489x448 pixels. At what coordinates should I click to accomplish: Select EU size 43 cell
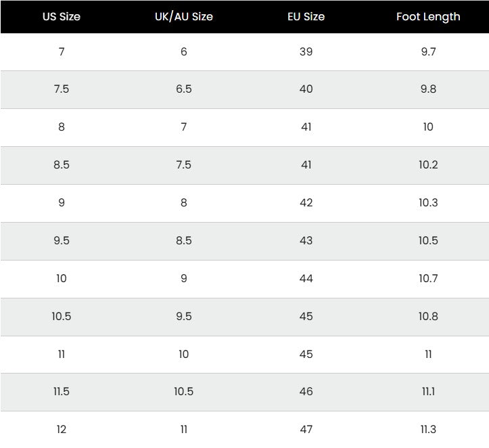(x=306, y=241)
